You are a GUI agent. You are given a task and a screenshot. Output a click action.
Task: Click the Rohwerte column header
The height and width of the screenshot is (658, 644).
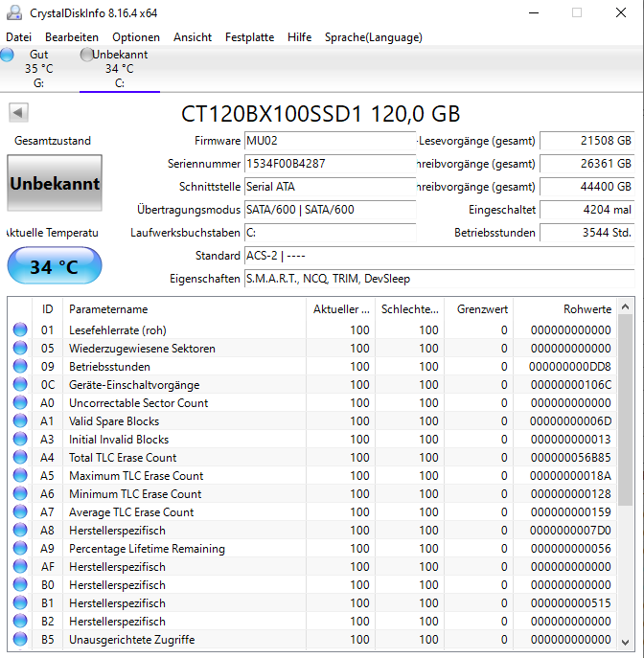point(565,309)
